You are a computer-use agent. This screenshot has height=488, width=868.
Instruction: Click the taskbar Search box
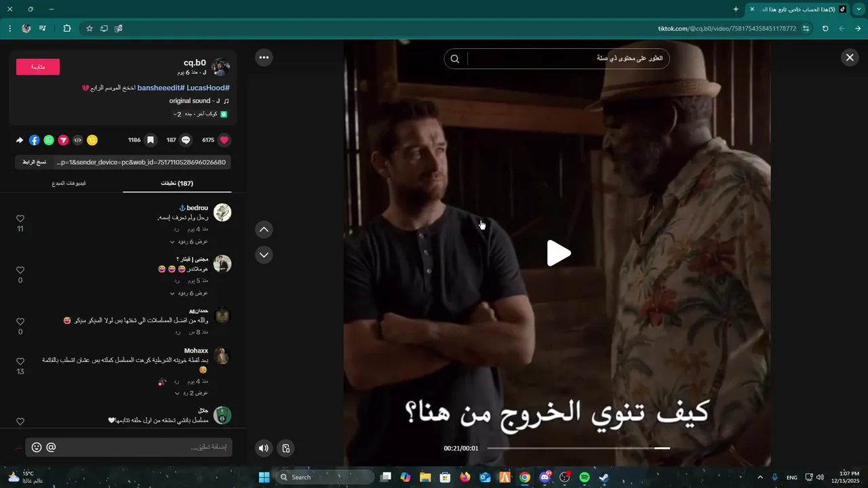325,477
